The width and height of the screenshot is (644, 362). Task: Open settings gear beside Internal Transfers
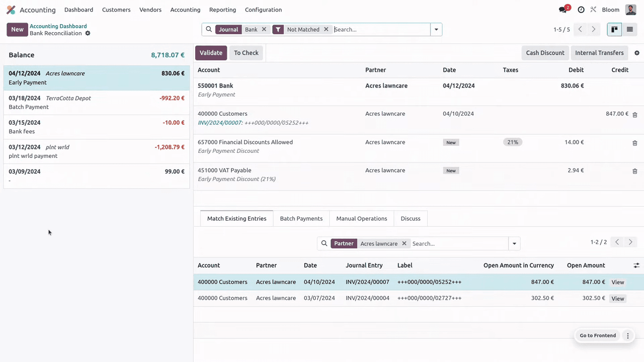point(636,53)
